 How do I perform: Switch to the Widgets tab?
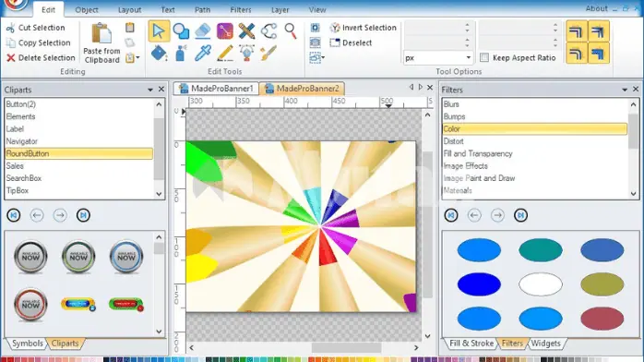click(x=545, y=344)
